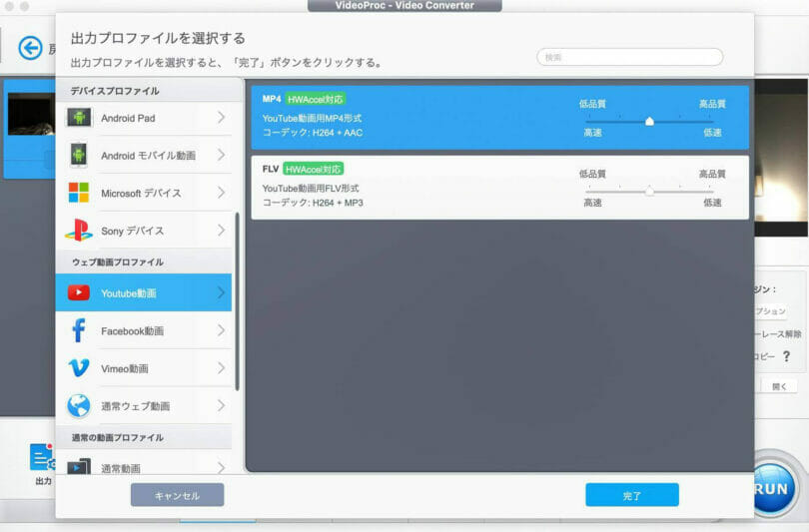The image size is (809, 532).
Task: Click the globe icon for 通常ウェブ動画
Action: 79,405
